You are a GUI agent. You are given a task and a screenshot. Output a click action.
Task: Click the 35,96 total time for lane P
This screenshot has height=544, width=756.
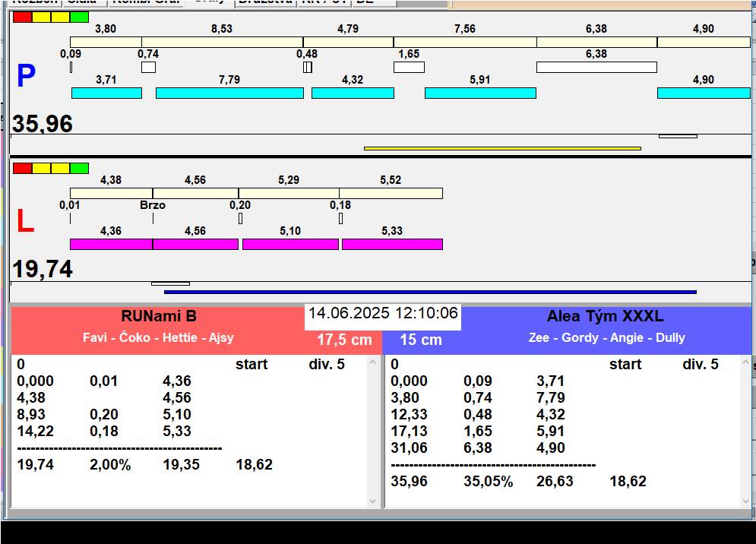[x=43, y=124]
